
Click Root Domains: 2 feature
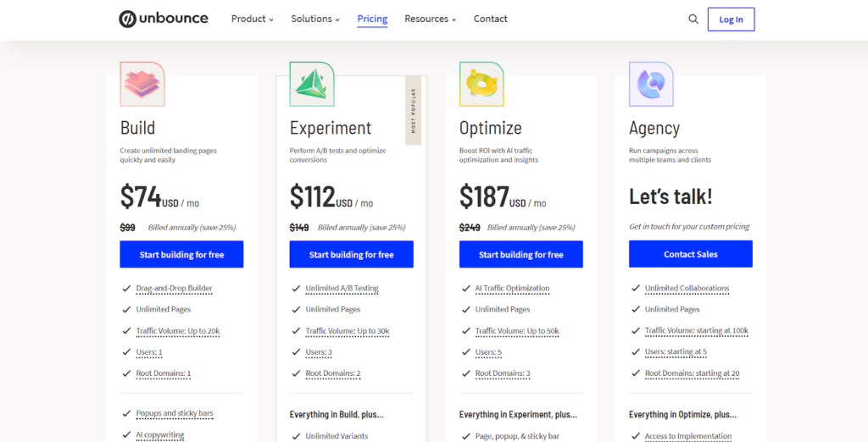pyautogui.click(x=333, y=373)
